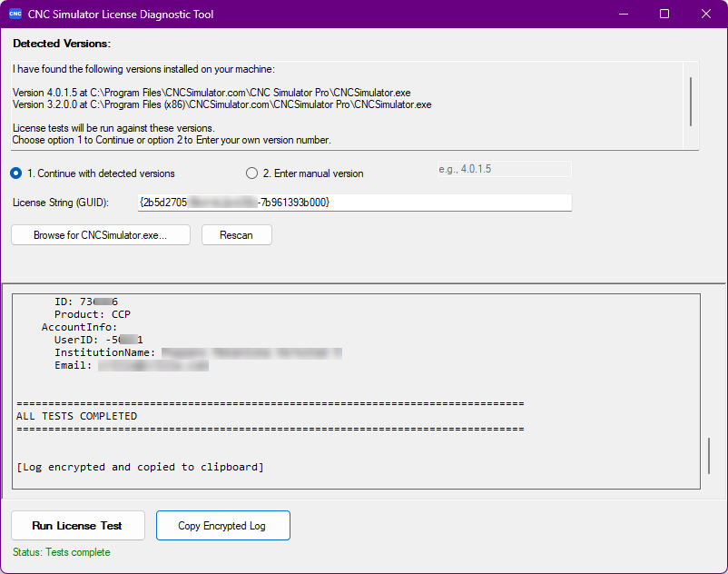This screenshot has width=728, height=574.
Task: Click the Rescan button
Action: click(237, 235)
